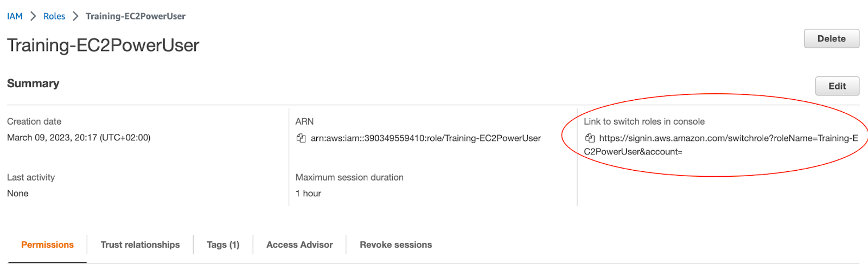This screenshot has width=868, height=264.
Task: Click the Summary section heading
Action: [x=33, y=83]
